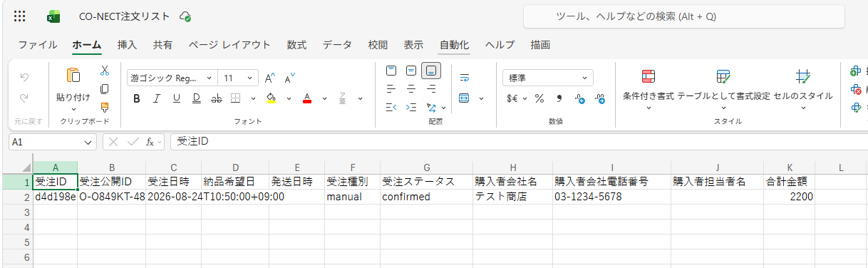Click the CO-NECT注文リスト file name
The width and height of the screenshot is (868, 268).
(x=125, y=16)
